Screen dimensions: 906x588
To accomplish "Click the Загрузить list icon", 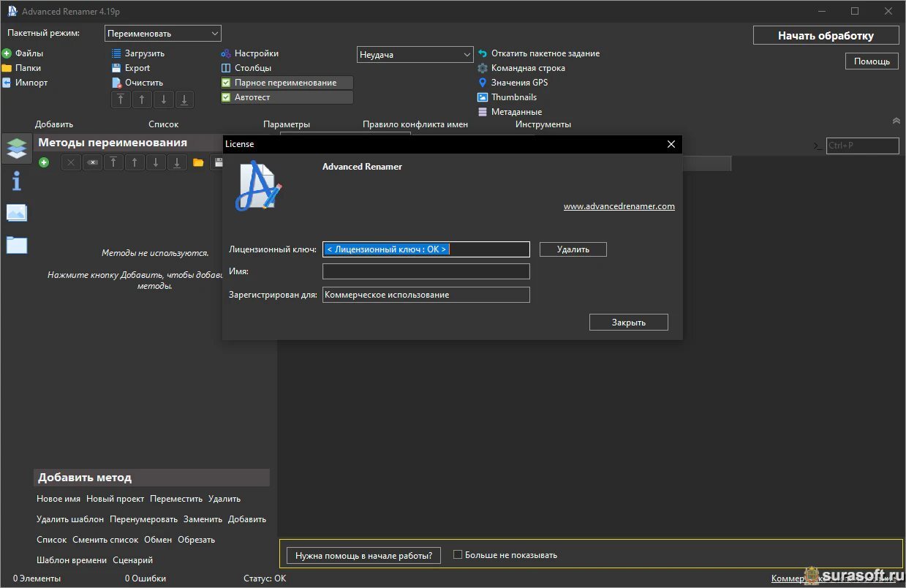I will pos(116,53).
